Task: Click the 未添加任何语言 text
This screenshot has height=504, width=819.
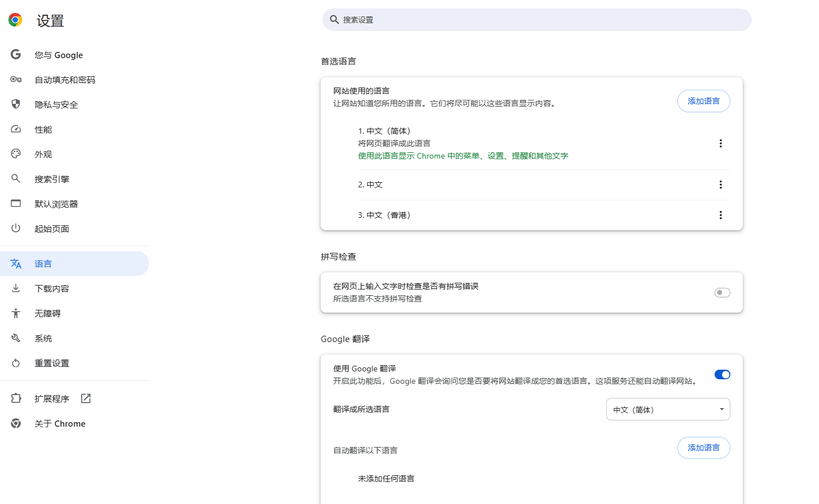Action: click(x=386, y=479)
